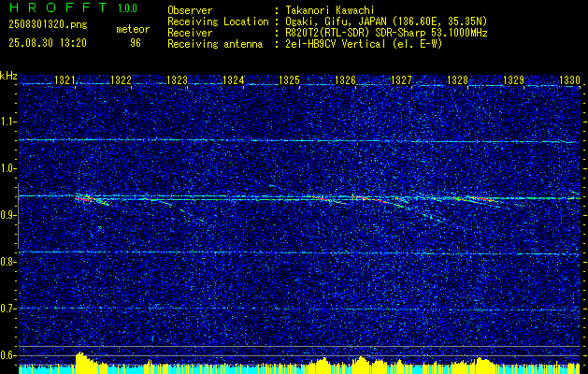Click time marker 1330
Screen dimensions: 588x374
[x=569, y=79]
